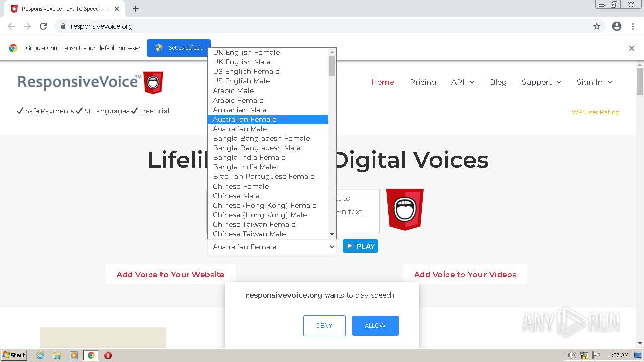Viewport: 644px width, 362px height.
Task: Click the tray action center flag
Action: [596, 355]
